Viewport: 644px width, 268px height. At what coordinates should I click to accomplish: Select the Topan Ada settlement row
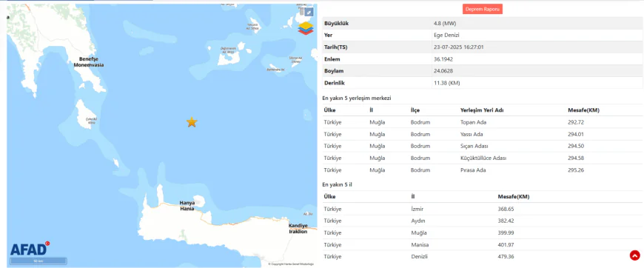483,122
